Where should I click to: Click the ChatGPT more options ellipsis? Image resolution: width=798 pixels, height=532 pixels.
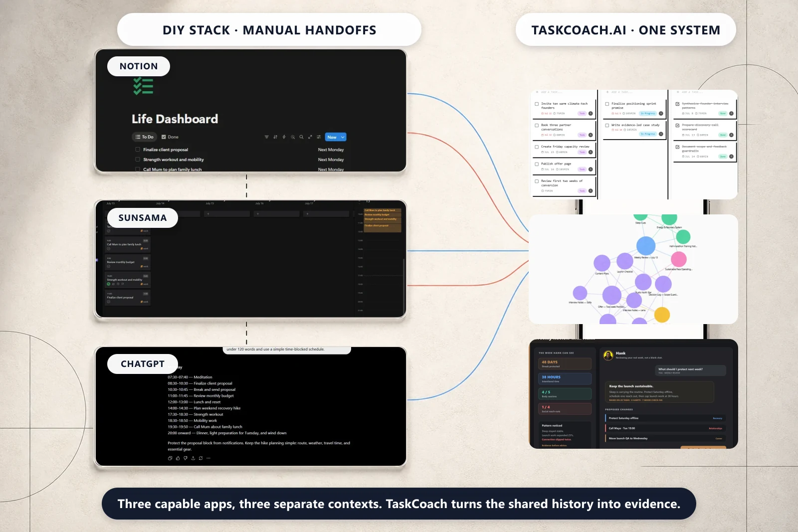tap(208, 458)
